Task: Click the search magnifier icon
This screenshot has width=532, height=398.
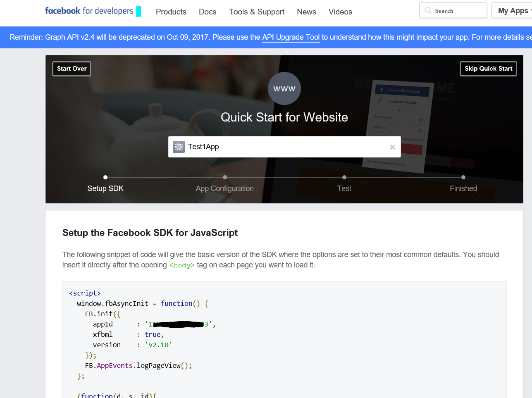Action: coord(428,11)
